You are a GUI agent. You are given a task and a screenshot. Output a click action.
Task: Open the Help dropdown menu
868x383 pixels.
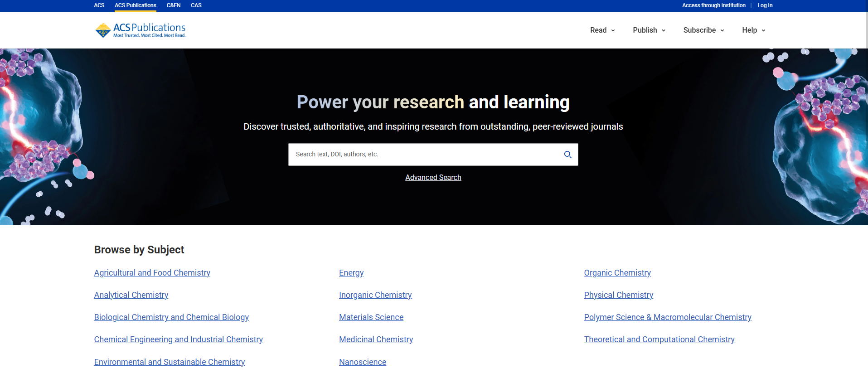(x=753, y=30)
